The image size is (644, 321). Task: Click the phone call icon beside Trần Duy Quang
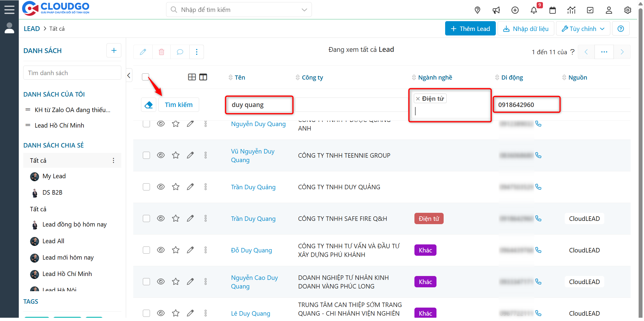[539, 218]
